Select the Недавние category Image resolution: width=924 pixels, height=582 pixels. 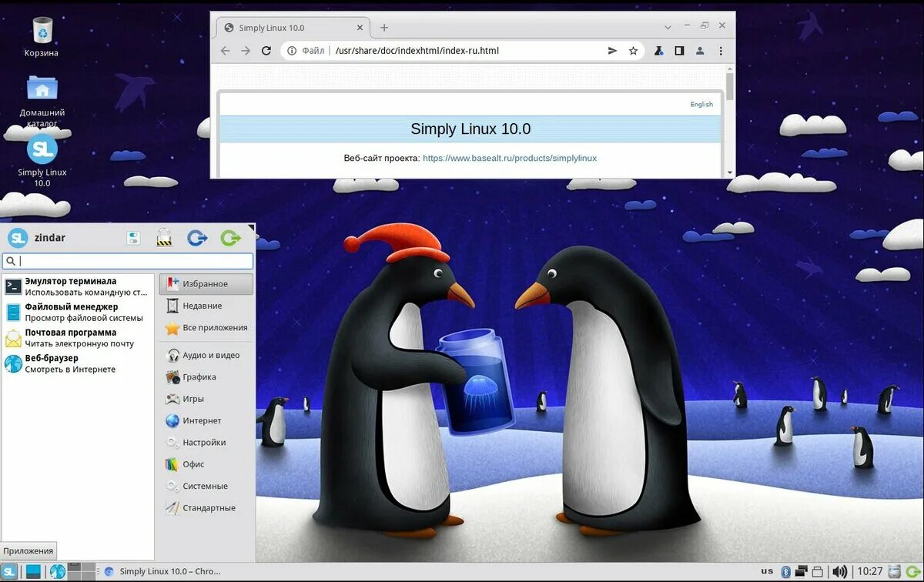pyautogui.click(x=206, y=306)
